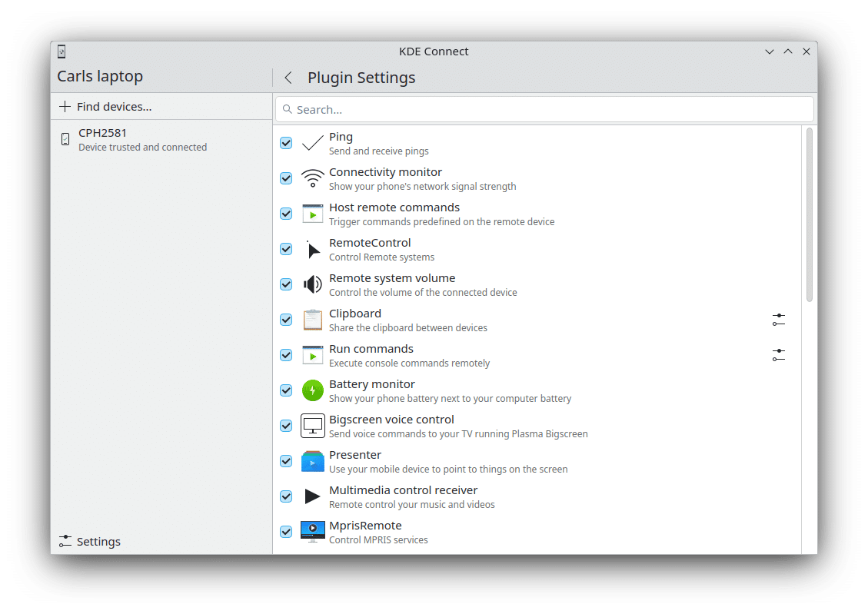
Task: Click the Host remote commands play icon
Action: click(312, 213)
